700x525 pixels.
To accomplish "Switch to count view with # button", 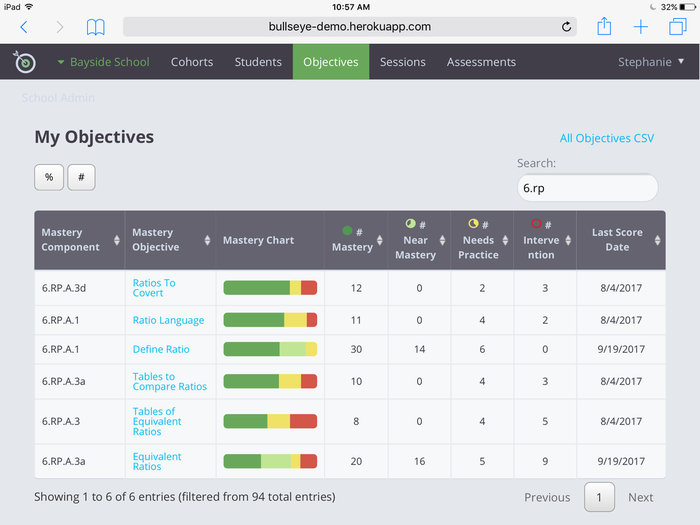I will click(x=81, y=177).
